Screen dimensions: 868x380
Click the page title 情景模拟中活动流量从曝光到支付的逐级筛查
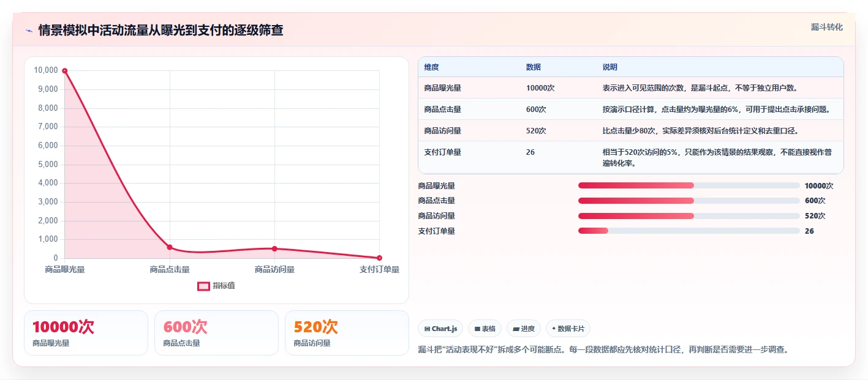[161, 31]
